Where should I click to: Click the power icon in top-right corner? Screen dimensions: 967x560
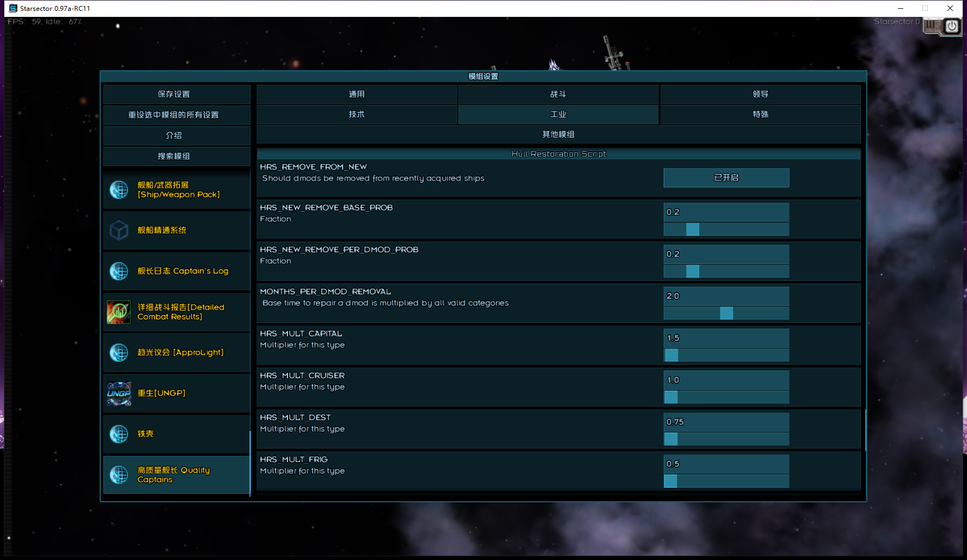pyautogui.click(x=951, y=26)
